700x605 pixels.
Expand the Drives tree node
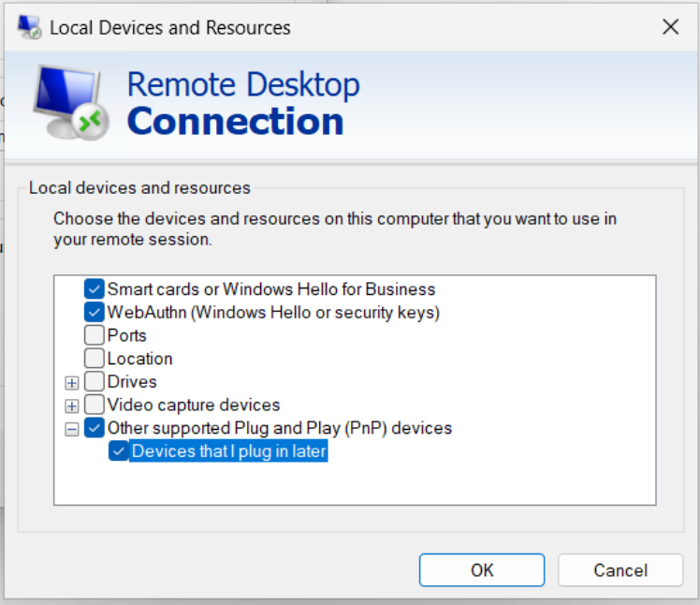71,382
